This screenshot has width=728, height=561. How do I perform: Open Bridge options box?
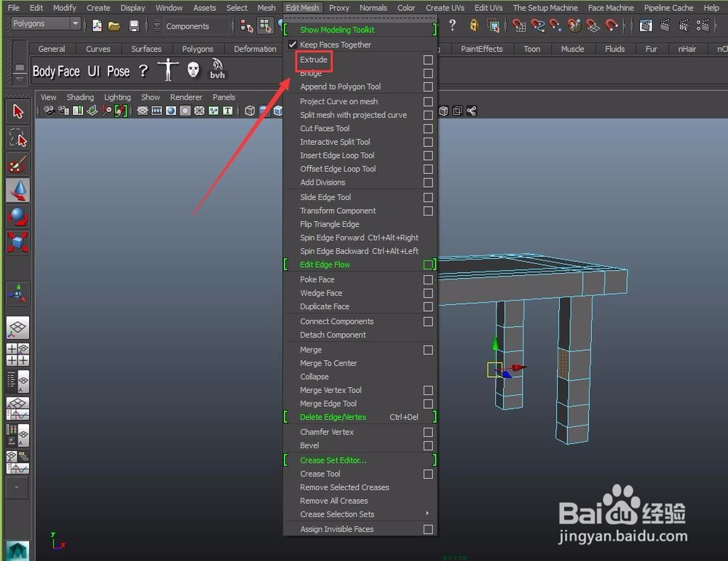428,73
